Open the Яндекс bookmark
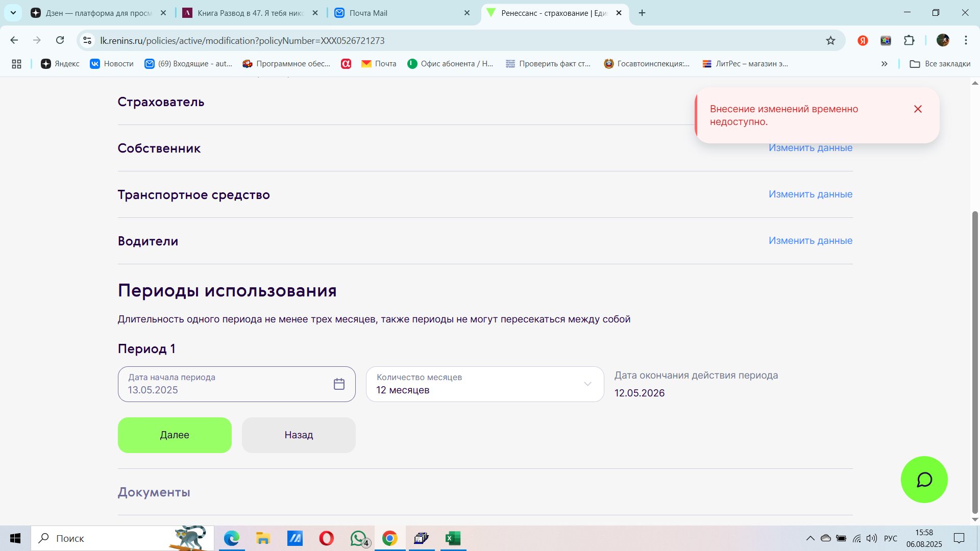Screen dimensions: 980x551 pyautogui.click(x=60, y=64)
